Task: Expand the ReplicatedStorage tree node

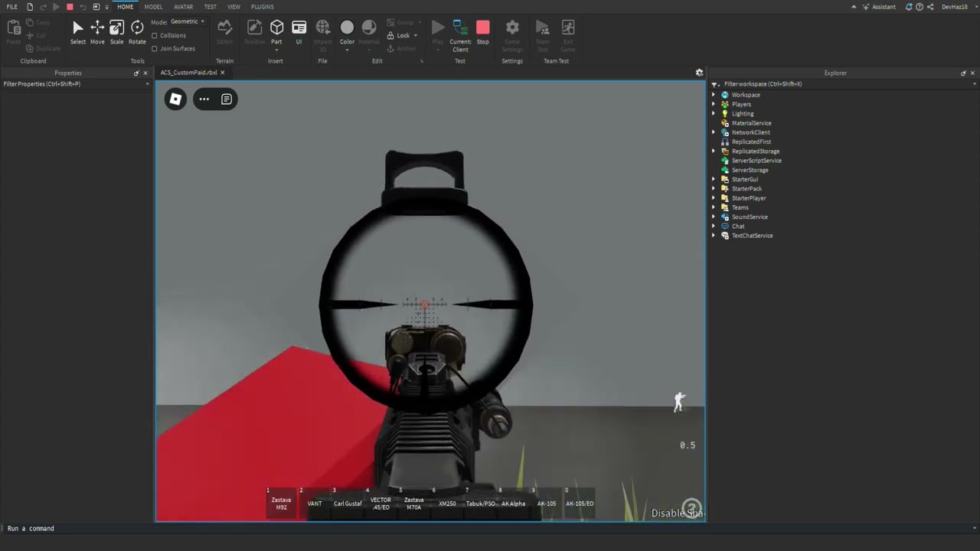Action: coord(714,151)
